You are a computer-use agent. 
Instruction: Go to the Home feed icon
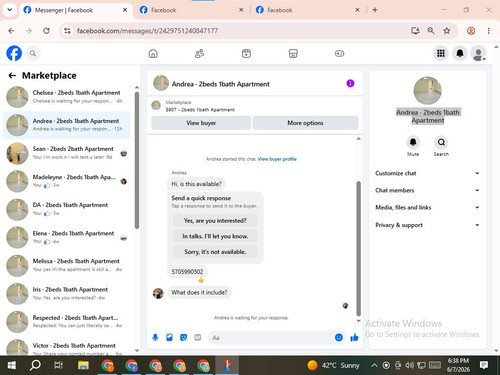coord(153,53)
